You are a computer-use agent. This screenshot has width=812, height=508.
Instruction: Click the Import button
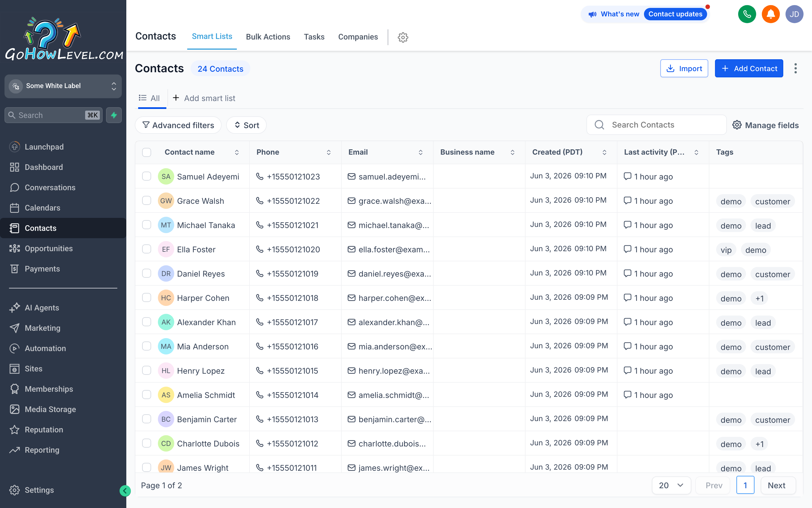point(684,68)
